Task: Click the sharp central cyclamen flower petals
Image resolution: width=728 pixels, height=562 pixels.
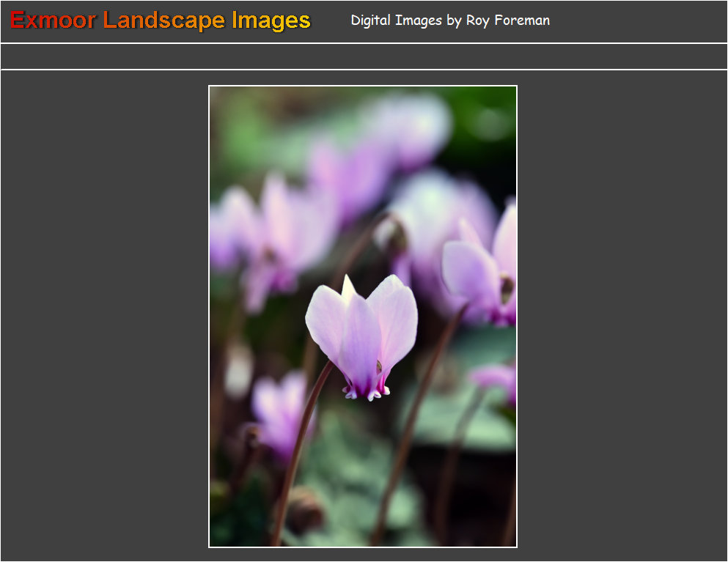Action: point(361,326)
